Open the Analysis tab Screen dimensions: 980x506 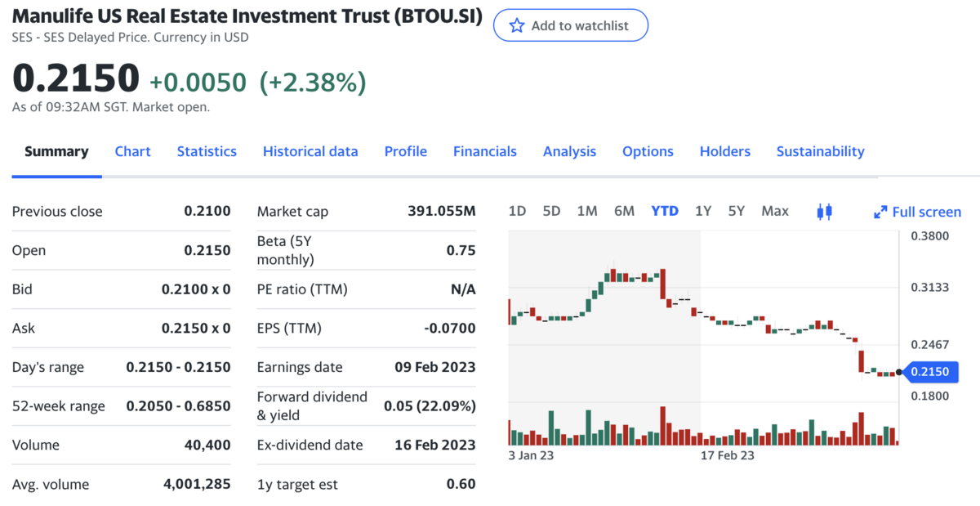pyautogui.click(x=569, y=151)
